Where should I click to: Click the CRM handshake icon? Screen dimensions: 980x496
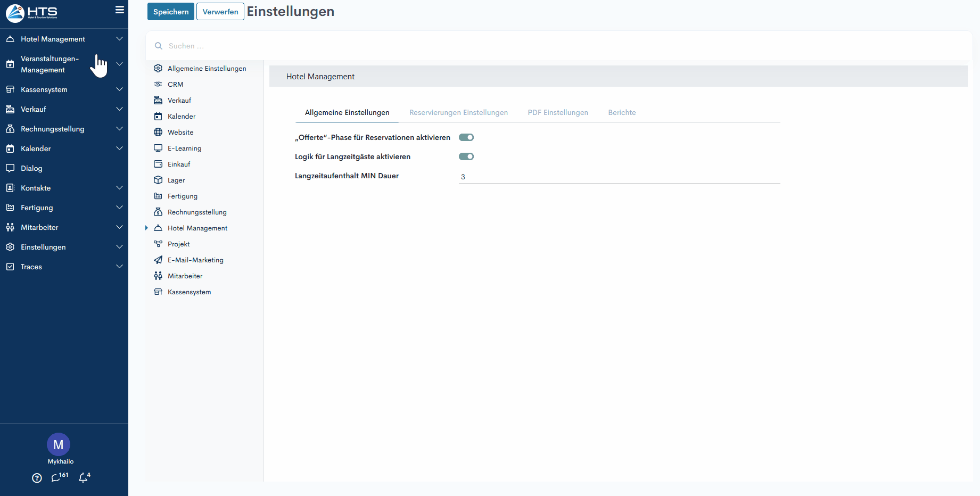(x=158, y=85)
